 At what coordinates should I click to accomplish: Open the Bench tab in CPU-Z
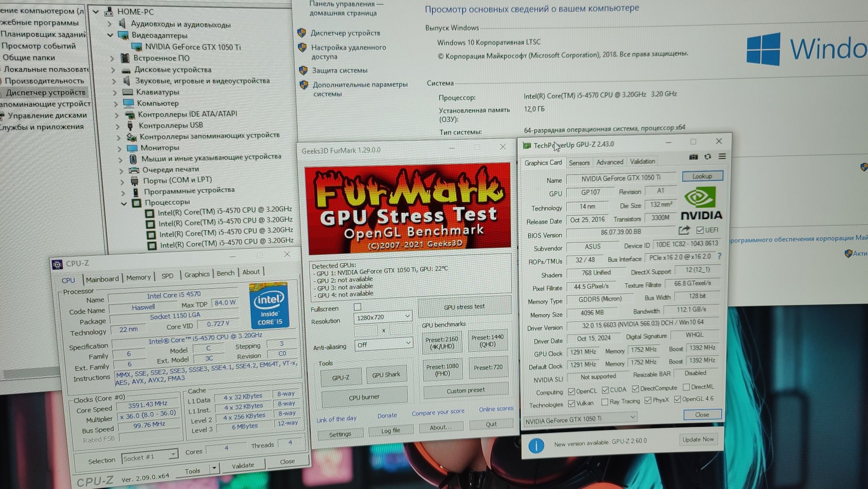(x=226, y=273)
